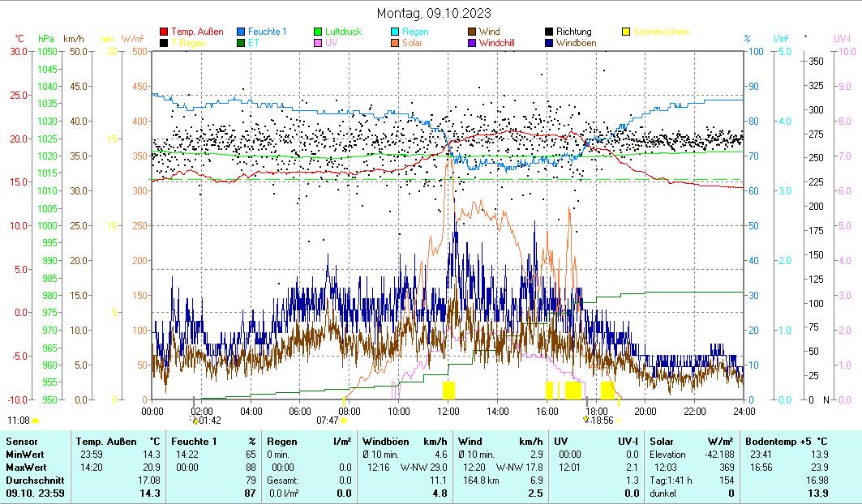Click the dark green ET legend square
The width and height of the screenshot is (862, 504).
pos(242,43)
